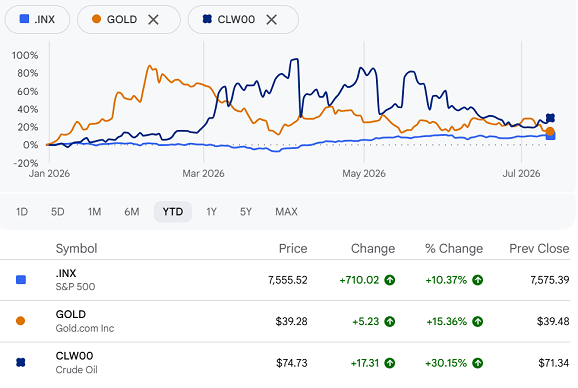The height and width of the screenshot is (388, 578).
Task: Click the .INX end-point marker on chart
Action: click(x=551, y=136)
